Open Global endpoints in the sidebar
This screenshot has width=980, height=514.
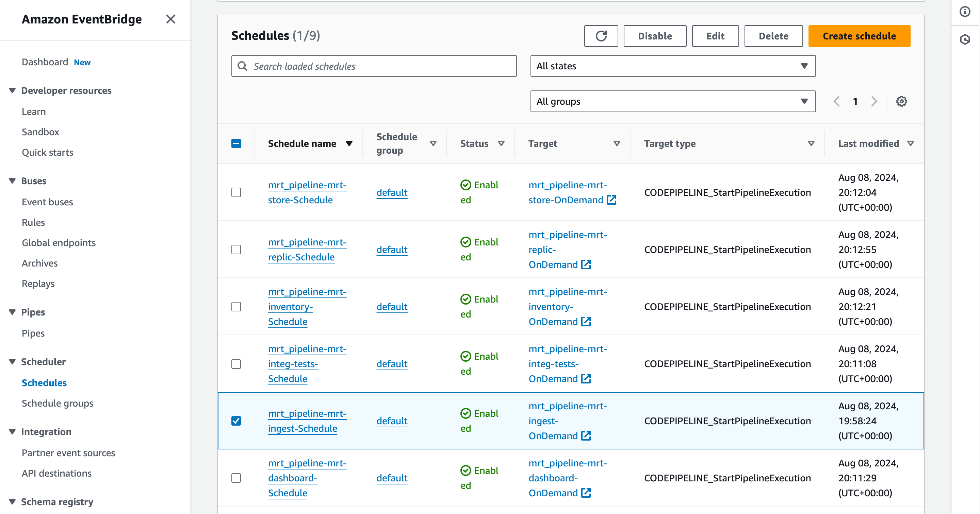[59, 243]
